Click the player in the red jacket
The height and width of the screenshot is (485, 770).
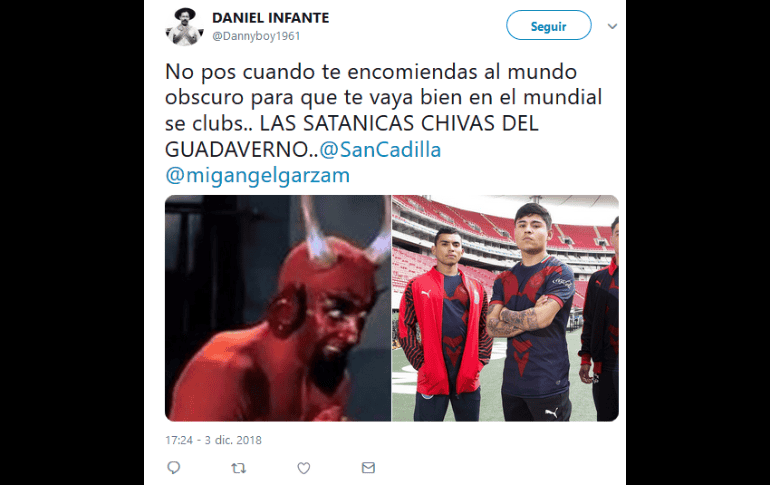pos(446,324)
